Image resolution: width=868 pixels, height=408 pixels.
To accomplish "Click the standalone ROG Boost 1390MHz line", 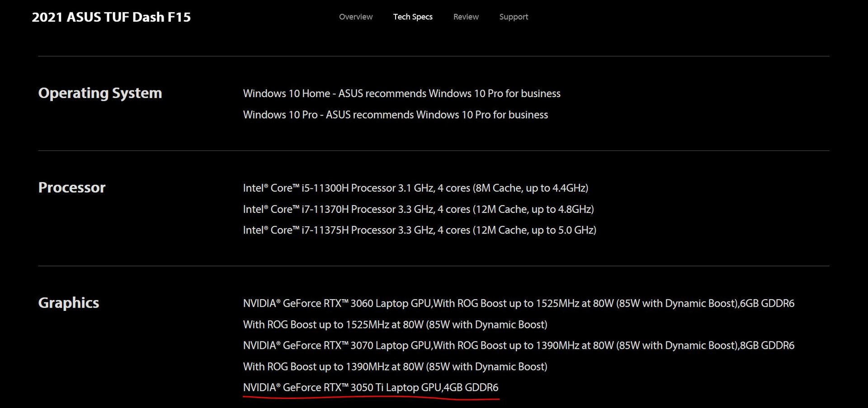I will [395, 366].
